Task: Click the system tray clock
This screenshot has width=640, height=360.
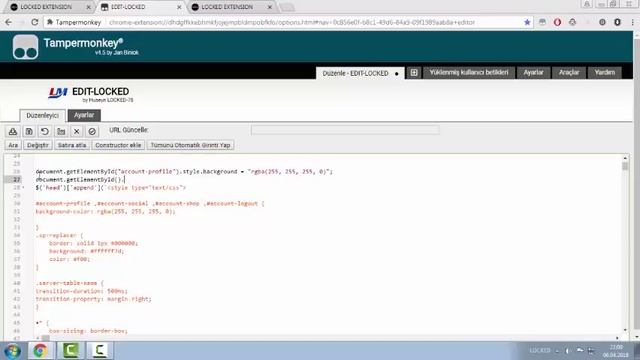Action: click(x=616, y=351)
